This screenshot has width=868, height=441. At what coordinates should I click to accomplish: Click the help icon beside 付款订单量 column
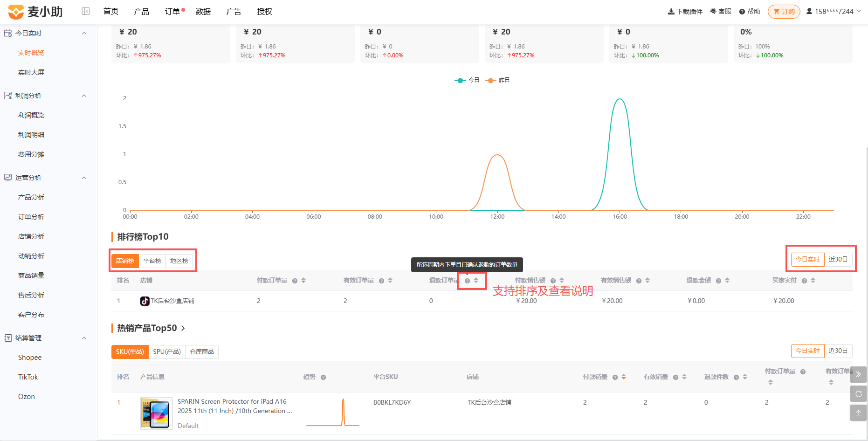(x=295, y=281)
